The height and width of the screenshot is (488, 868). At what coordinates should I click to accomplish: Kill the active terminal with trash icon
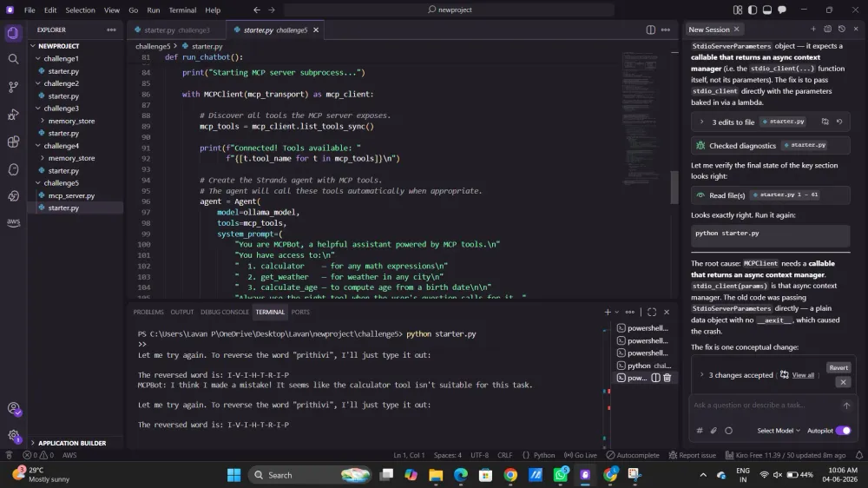[667, 378]
